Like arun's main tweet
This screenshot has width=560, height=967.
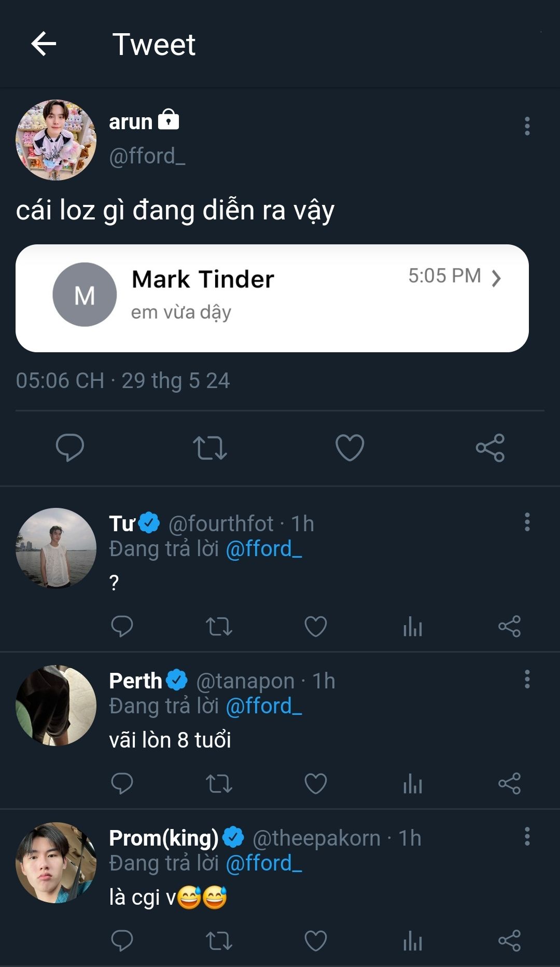350,447
